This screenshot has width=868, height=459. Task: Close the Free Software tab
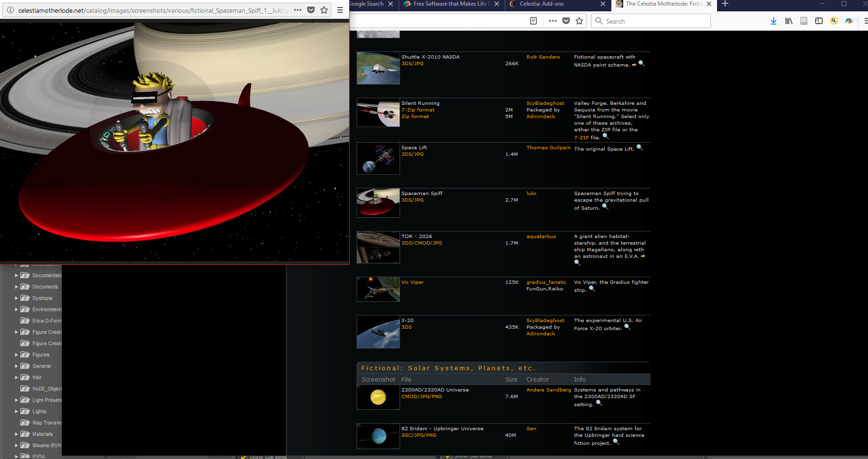tap(497, 4)
